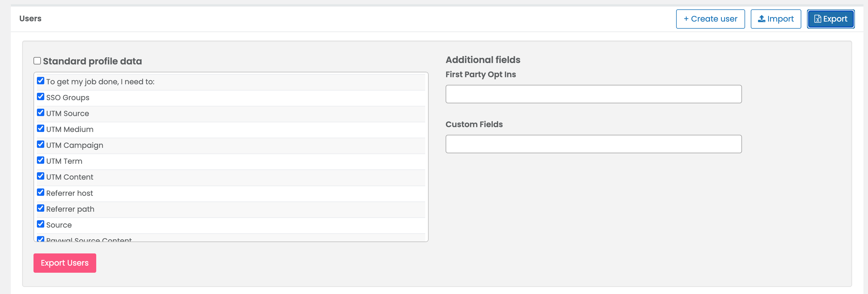This screenshot has width=868, height=294.
Task: Uncheck the SSO Groups checkbox
Action: (x=41, y=97)
